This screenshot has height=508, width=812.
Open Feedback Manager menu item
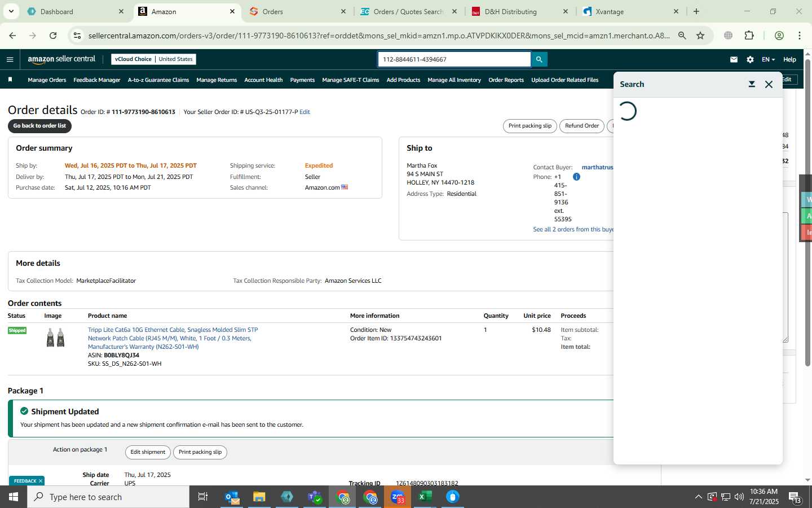(x=96, y=80)
